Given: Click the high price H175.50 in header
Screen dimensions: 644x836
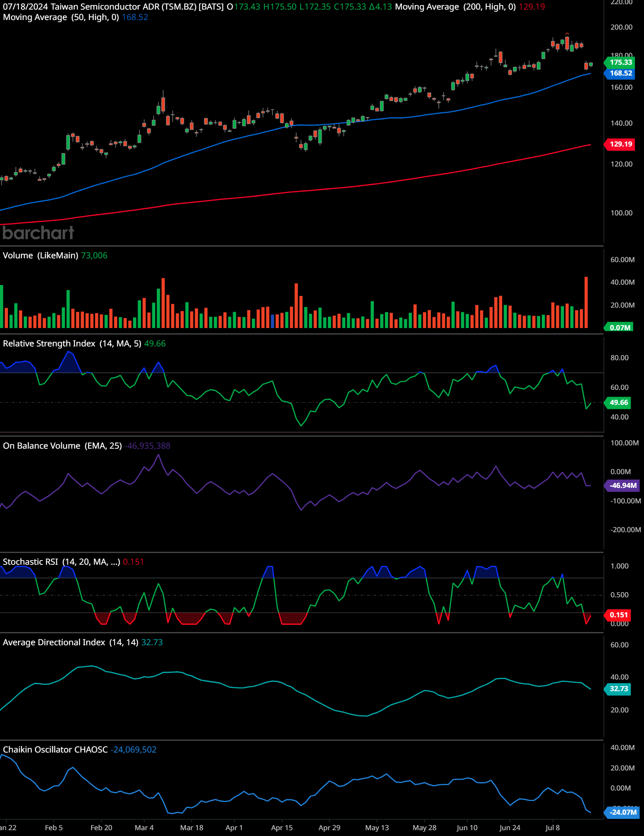Looking at the screenshot, I should coord(280,7).
